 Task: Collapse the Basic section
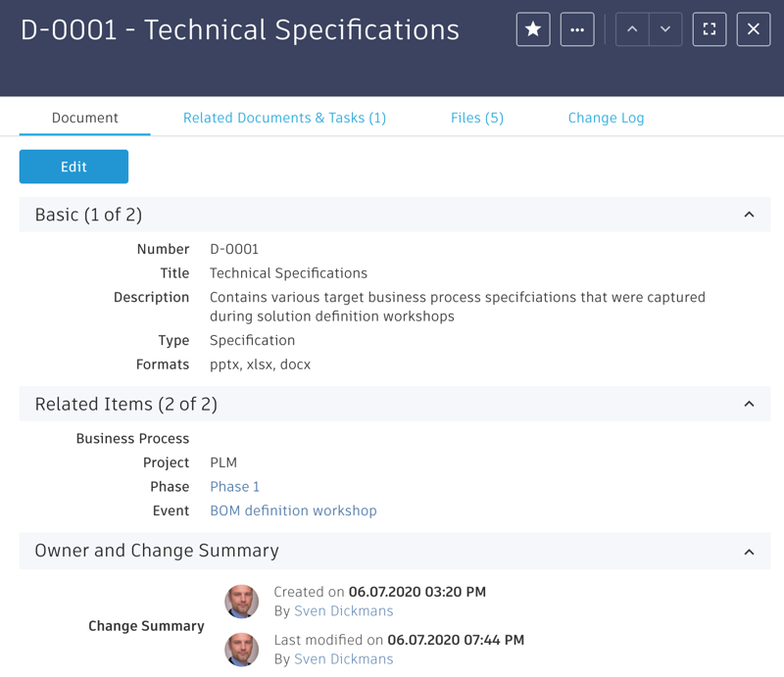pos(749,215)
